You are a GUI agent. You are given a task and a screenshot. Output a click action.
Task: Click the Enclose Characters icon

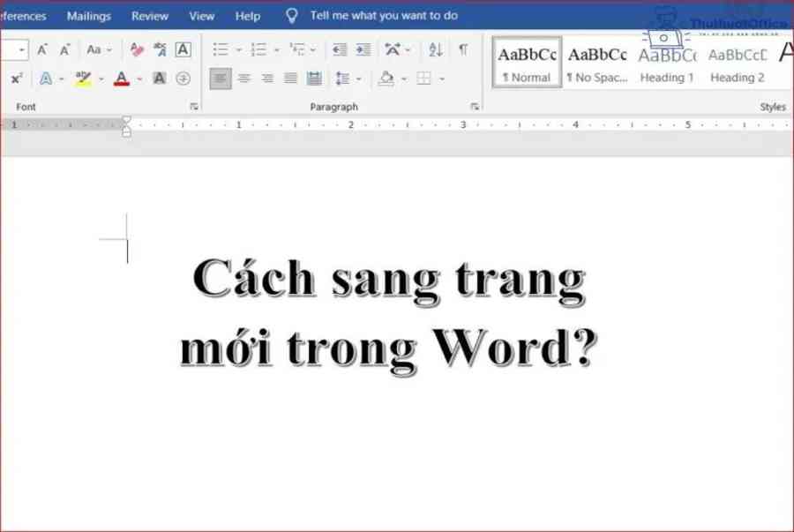pyautogui.click(x=183, y=79)
